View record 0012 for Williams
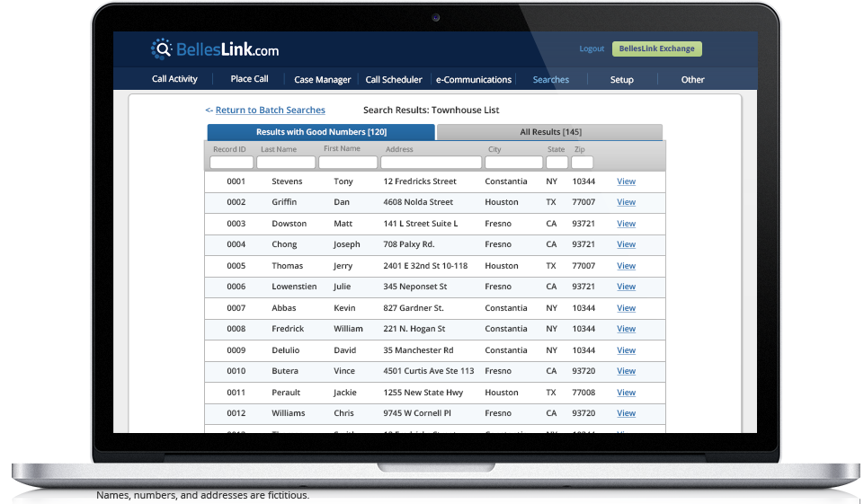The height and width of the screenshot is (504, 864). point(626,413)
